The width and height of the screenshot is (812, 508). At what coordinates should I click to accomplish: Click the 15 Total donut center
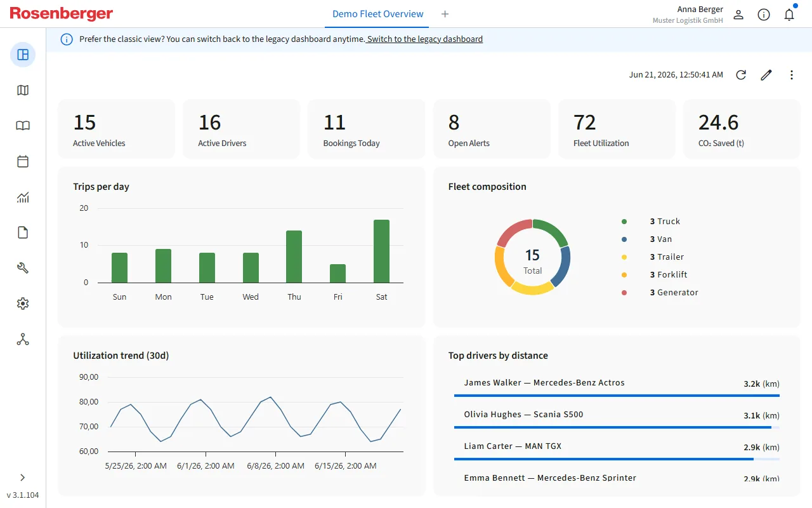[x=532, y=260]
